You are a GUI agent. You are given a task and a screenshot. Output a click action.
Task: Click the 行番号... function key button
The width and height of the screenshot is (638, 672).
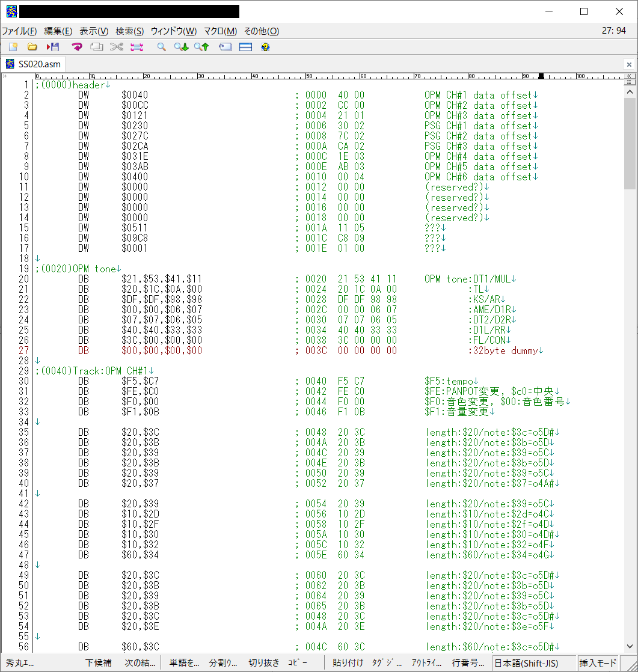pyautogui.click(x=468, y=662)
